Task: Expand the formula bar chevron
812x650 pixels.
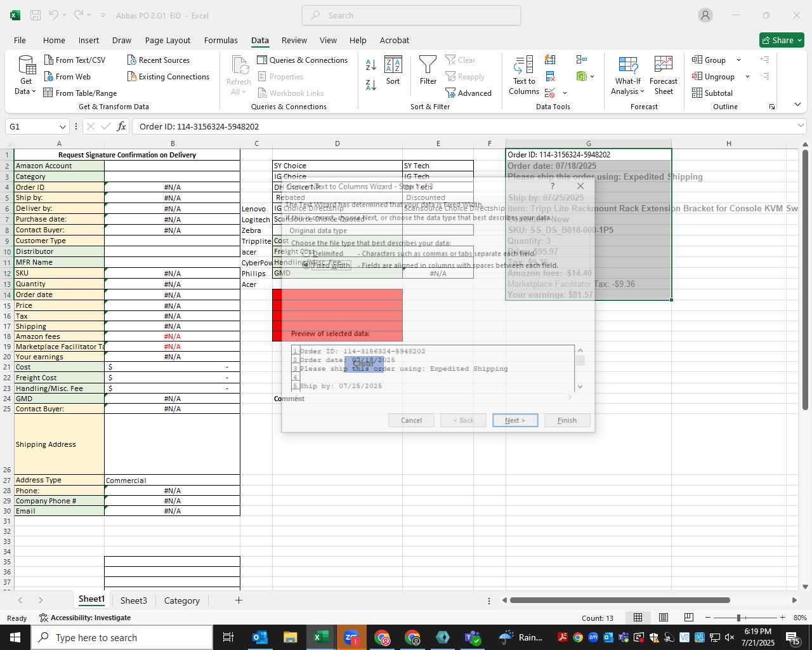Action: (801, 126)
